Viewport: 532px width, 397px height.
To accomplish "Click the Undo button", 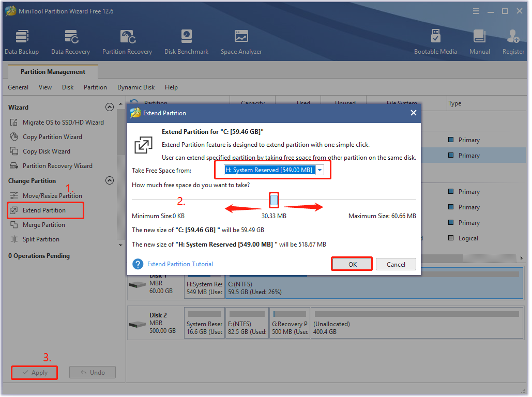I will [93, 373].
